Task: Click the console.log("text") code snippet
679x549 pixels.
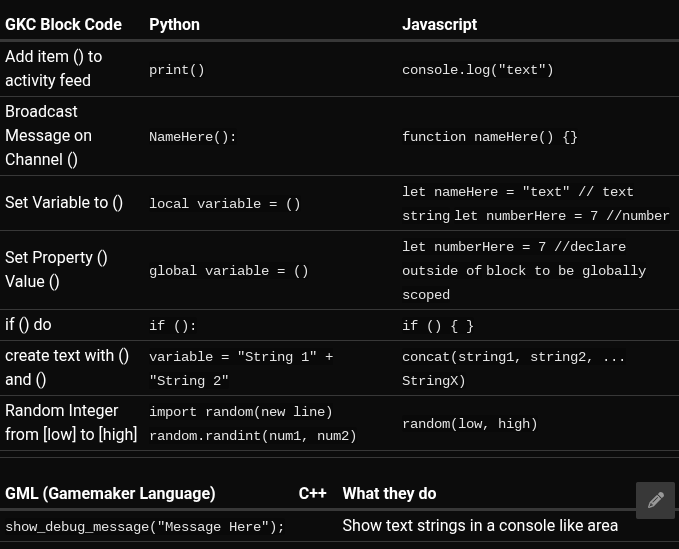Action: point(477,70)
